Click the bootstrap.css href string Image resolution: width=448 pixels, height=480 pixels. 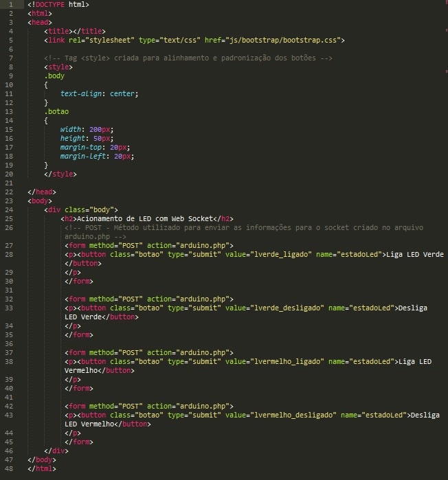pyautogui.click(x=289, y=40)
